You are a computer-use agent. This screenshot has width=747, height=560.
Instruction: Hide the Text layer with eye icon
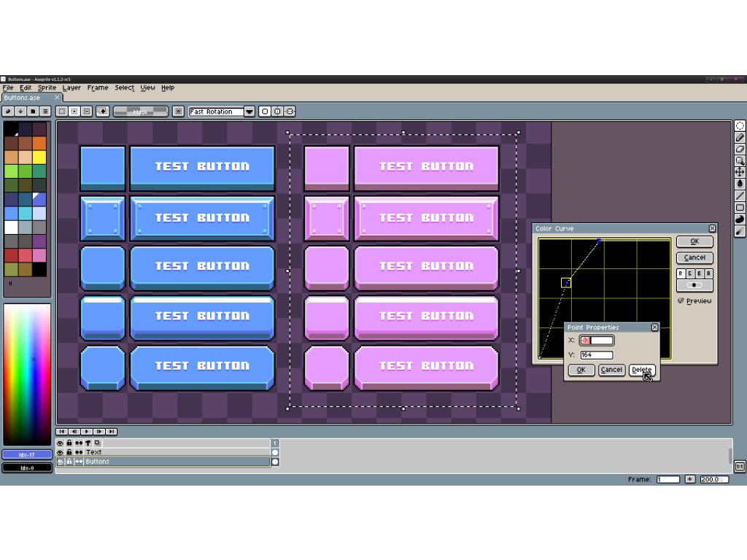pos(61,452)
